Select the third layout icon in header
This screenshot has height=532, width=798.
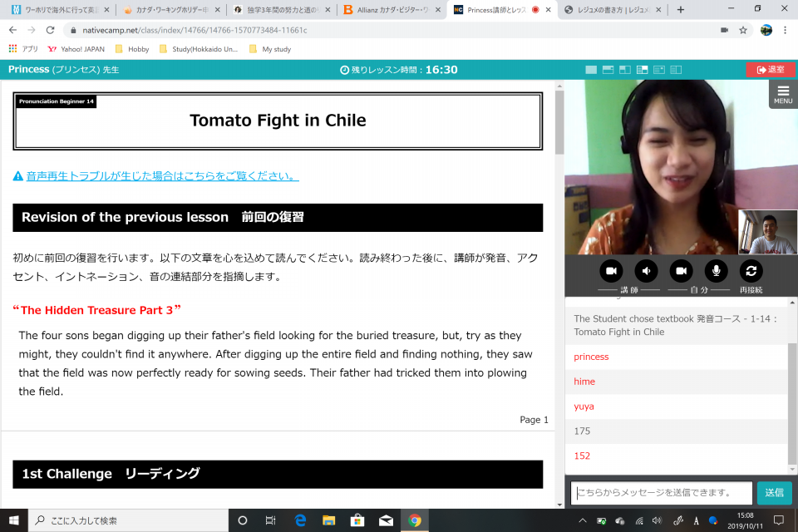[625, 70]
